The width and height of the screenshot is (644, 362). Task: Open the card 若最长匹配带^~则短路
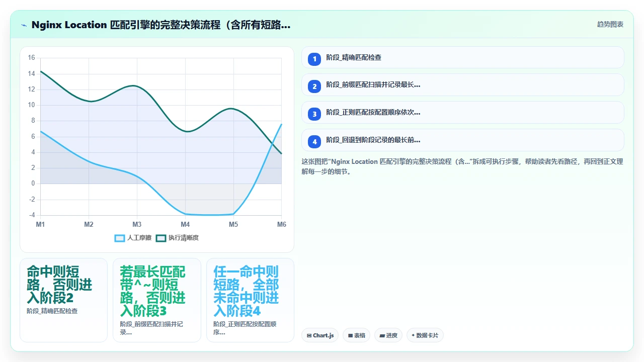point(157,300)
